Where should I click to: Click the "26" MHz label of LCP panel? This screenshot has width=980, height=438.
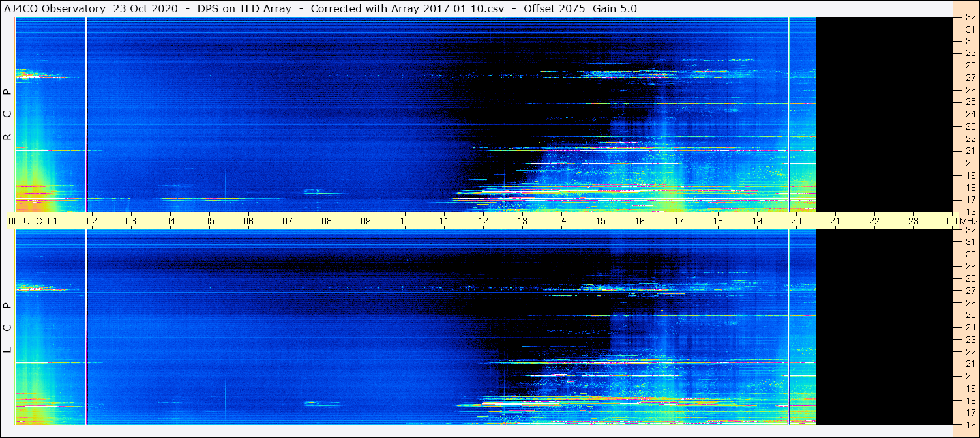[x=970, y=303]
